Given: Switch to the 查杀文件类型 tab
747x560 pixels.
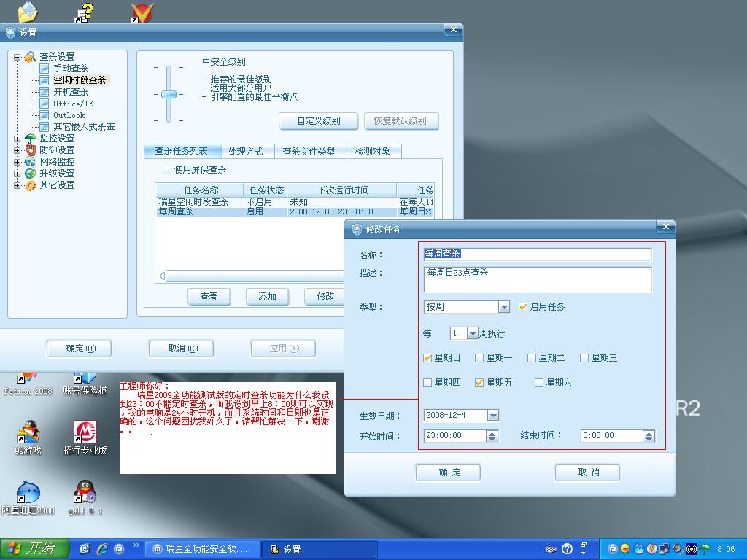Looking at the screenshot, I should point(309,151).
